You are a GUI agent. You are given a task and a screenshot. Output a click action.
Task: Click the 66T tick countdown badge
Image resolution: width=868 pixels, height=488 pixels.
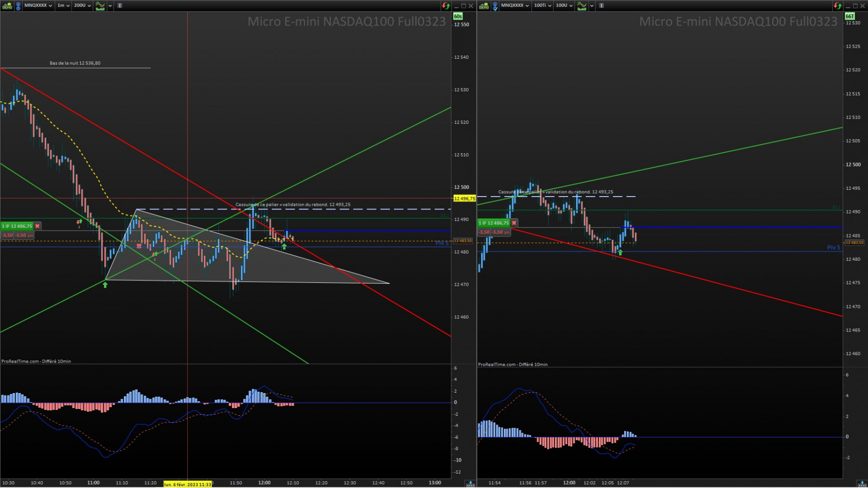coord(850,16)
